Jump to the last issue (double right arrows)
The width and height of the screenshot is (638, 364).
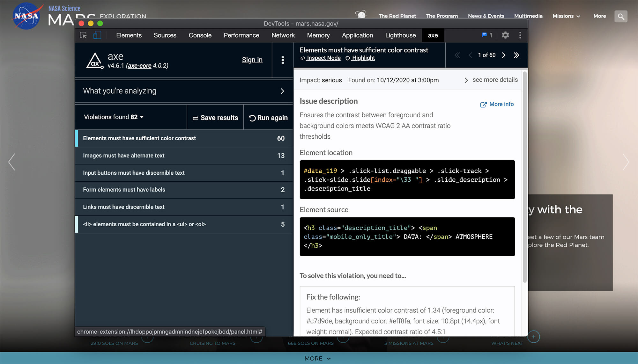516,55
